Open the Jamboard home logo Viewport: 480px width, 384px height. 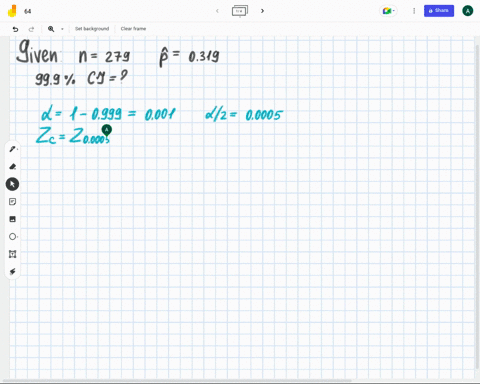pos(12,11)
